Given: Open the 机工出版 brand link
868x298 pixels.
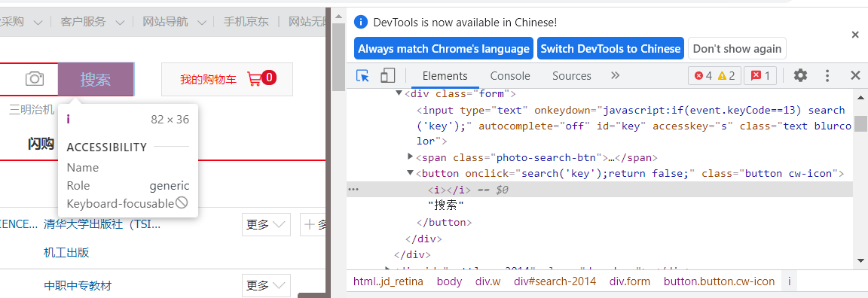Looking at the screenshot, I should pos(66,253).
